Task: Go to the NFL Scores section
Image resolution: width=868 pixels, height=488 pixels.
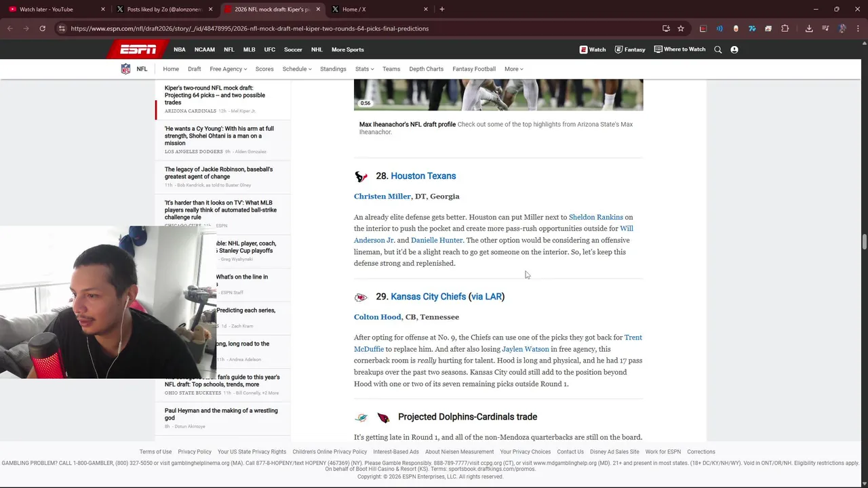Action: [x=264, y=69]
